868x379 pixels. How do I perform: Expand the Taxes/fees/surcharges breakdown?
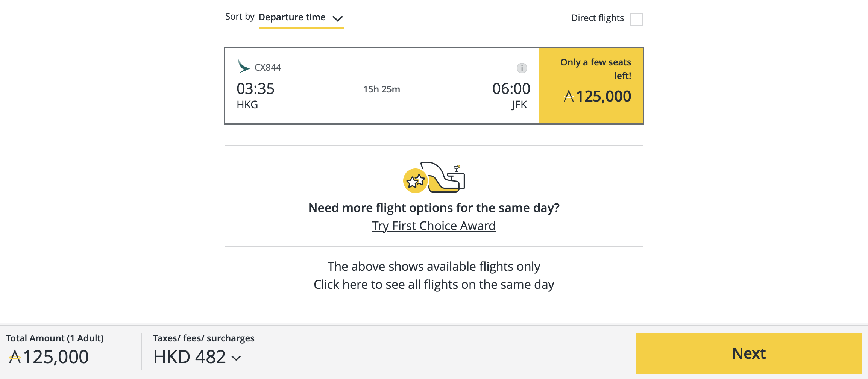[236, 358]
